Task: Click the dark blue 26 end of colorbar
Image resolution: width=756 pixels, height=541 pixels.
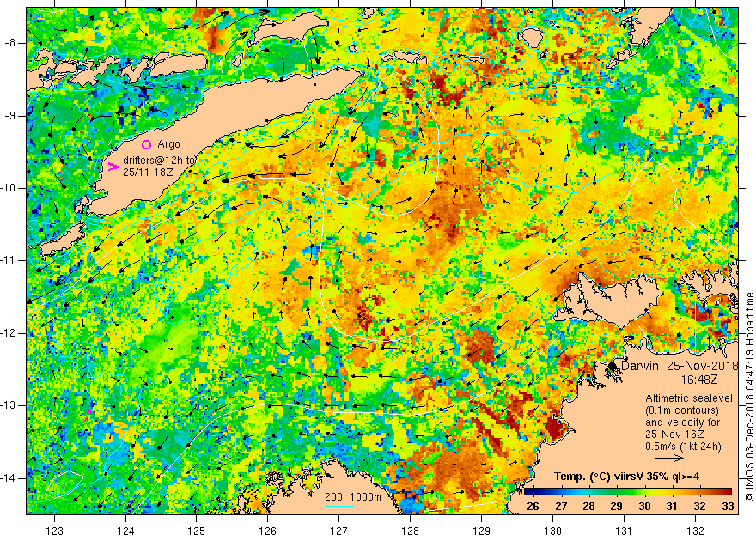Action: click(x=529, y=492)
